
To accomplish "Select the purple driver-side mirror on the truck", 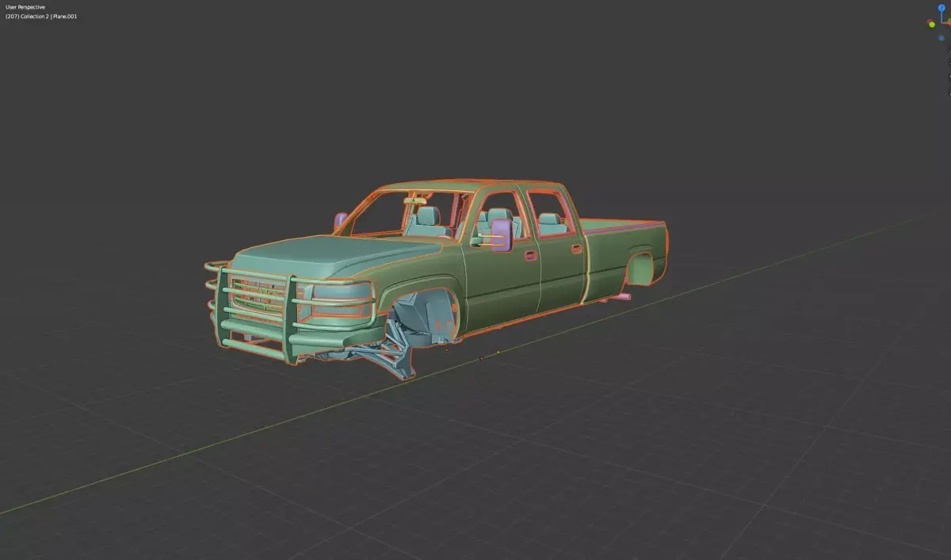I will [501, 235].
